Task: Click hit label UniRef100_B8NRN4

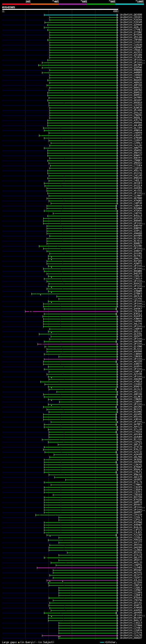Action: coord(131,70)
